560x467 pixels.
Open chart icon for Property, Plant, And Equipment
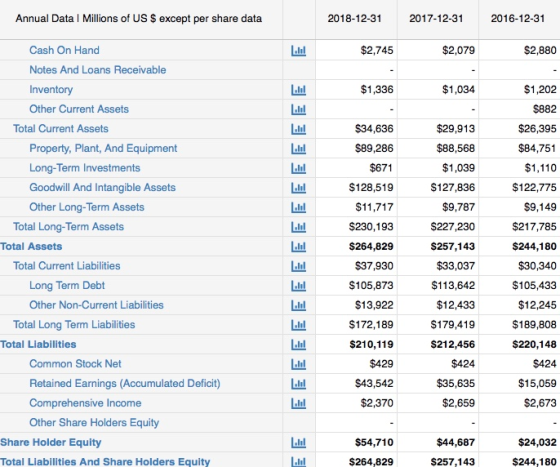click(x=299, y=149)
